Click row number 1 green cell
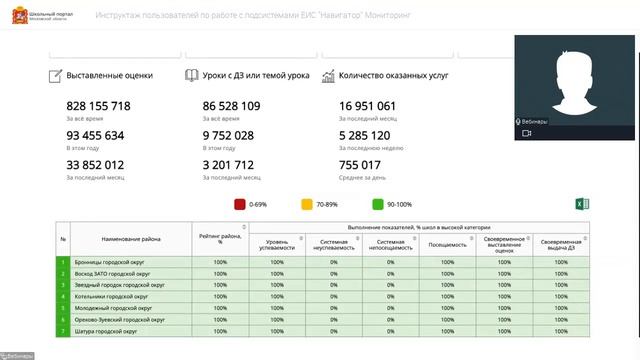 pyautogui.click(x=63, y=262)
